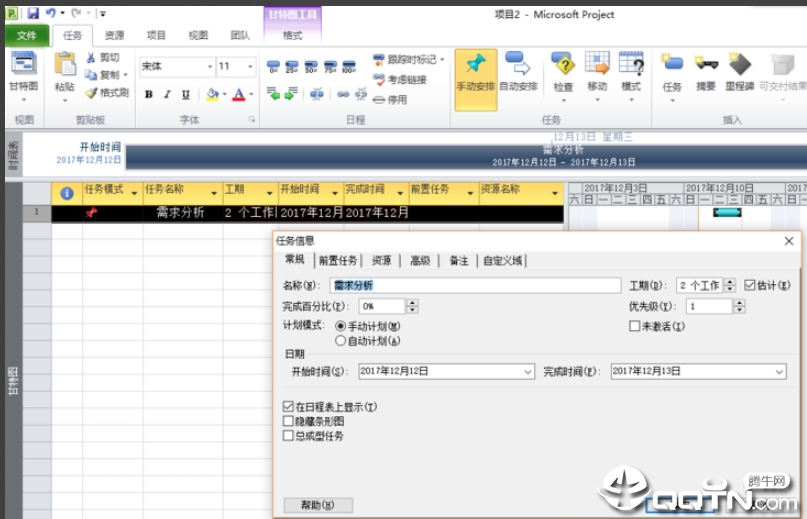Click the 格式刷 (Format Painter) icon
The height and width of the screenshot is (519, 807).
pyautogui.click(x=92, y=92)
